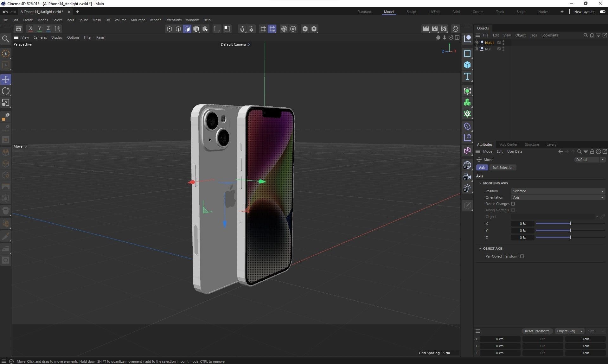Viewport: 608px width, 364px height.
Task: Open new document tab plus button
Action: coord(77,12)
